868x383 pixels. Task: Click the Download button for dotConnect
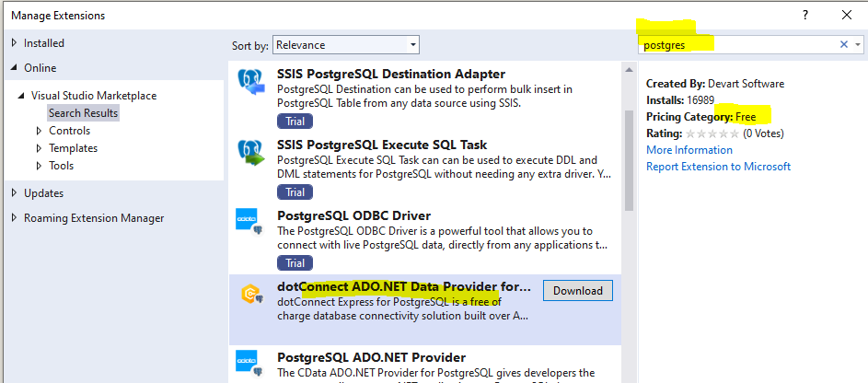tap(578, 291)
